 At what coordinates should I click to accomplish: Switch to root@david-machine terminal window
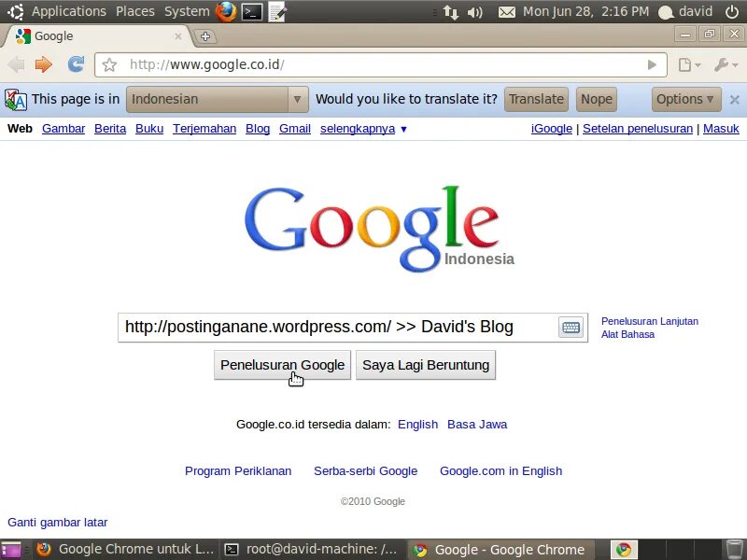point(313,550)
